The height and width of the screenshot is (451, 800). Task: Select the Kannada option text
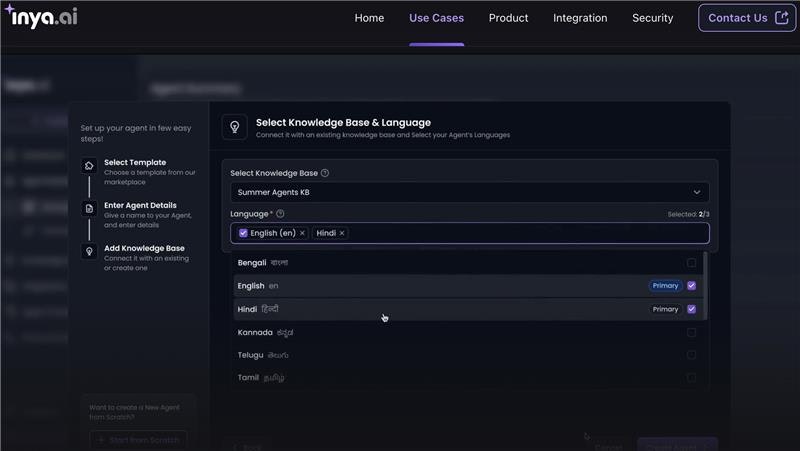tap(255, 333)
